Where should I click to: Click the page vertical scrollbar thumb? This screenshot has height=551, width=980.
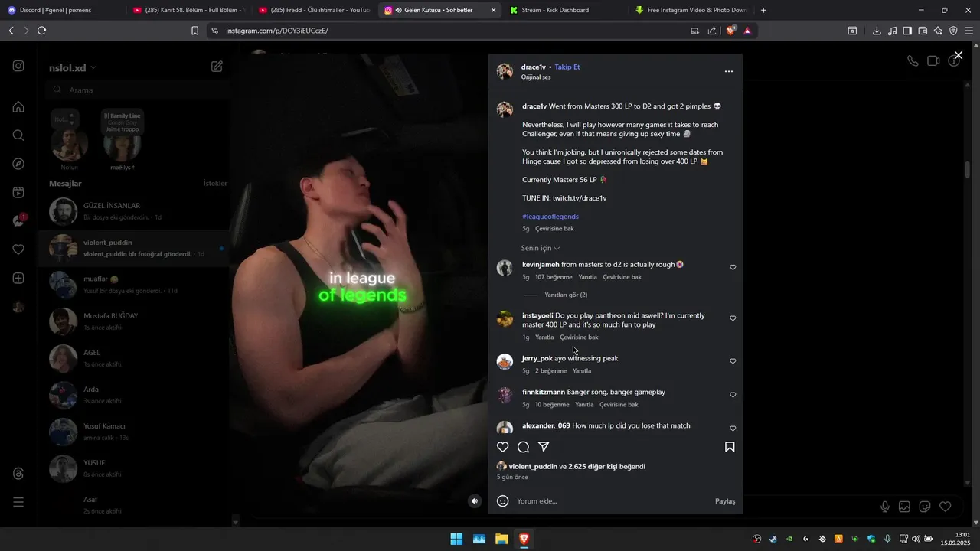[968, 169]
